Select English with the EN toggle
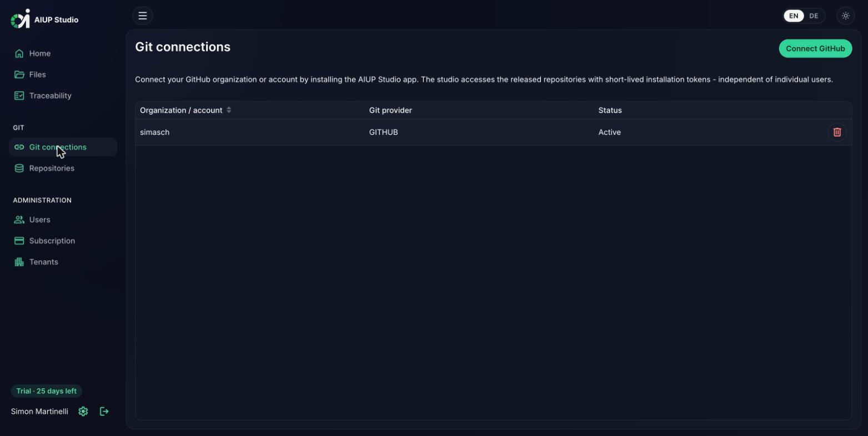 point(794,16)
